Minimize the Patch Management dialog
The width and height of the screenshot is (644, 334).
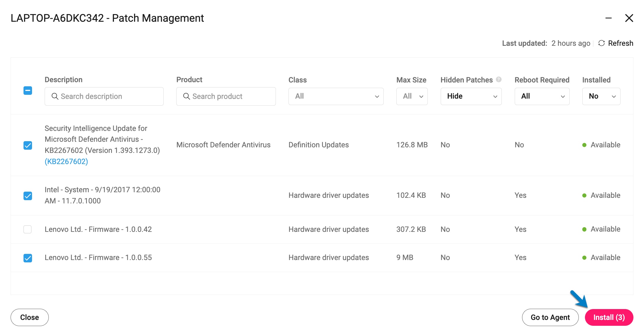click(x=608, y=18)
